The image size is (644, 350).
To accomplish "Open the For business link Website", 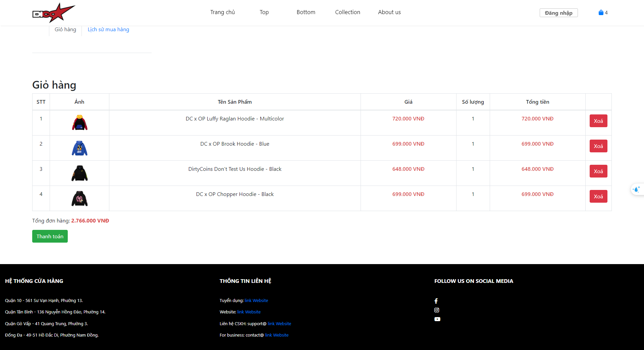I will (277, 335).
